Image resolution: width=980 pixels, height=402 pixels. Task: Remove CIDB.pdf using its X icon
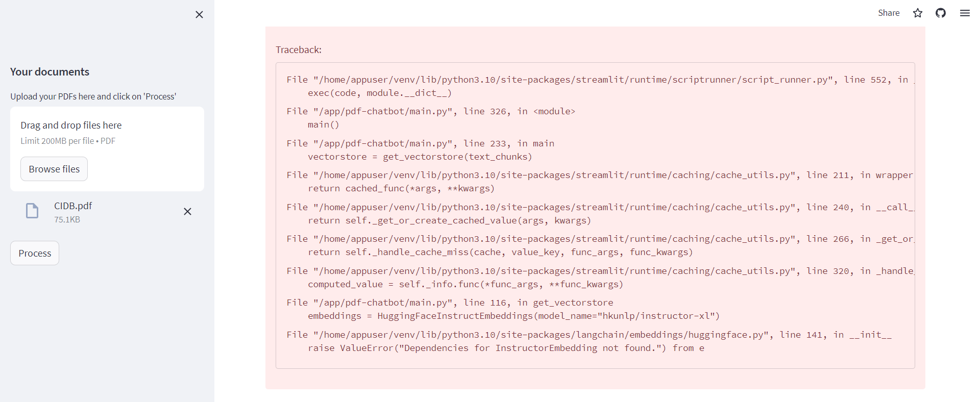(x=187, y=211)
